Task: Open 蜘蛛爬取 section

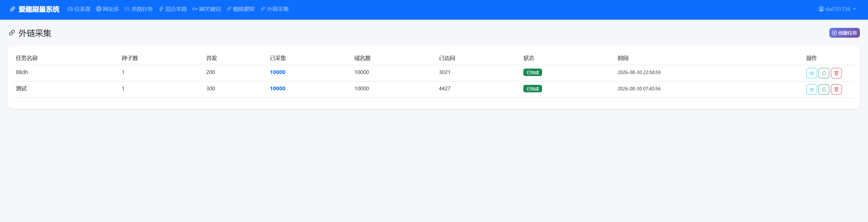Action: (x=240, y=9)
